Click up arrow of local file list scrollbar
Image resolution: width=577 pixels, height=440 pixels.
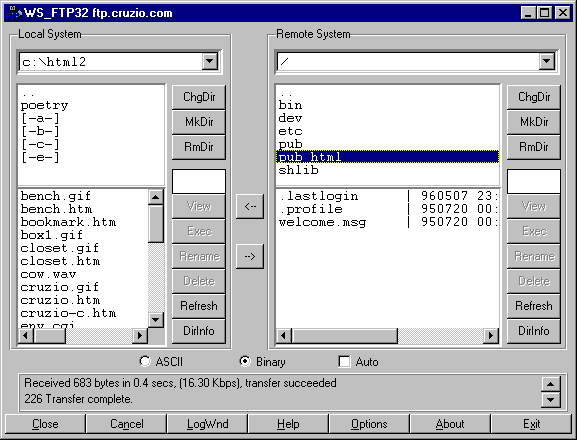coord(156,197)
